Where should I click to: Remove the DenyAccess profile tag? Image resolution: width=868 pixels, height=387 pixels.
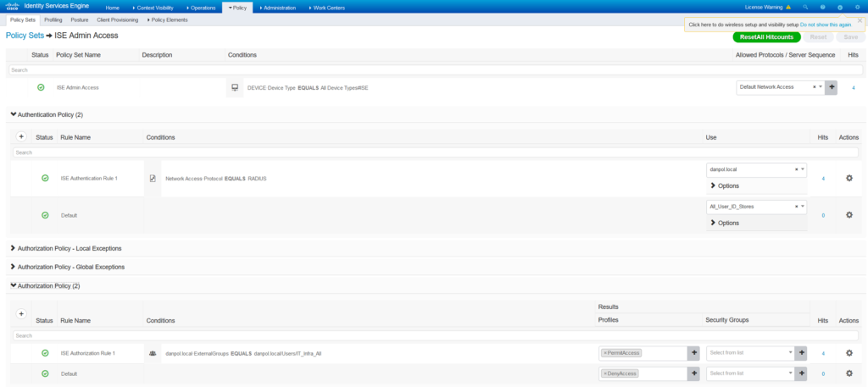(605, 373)
